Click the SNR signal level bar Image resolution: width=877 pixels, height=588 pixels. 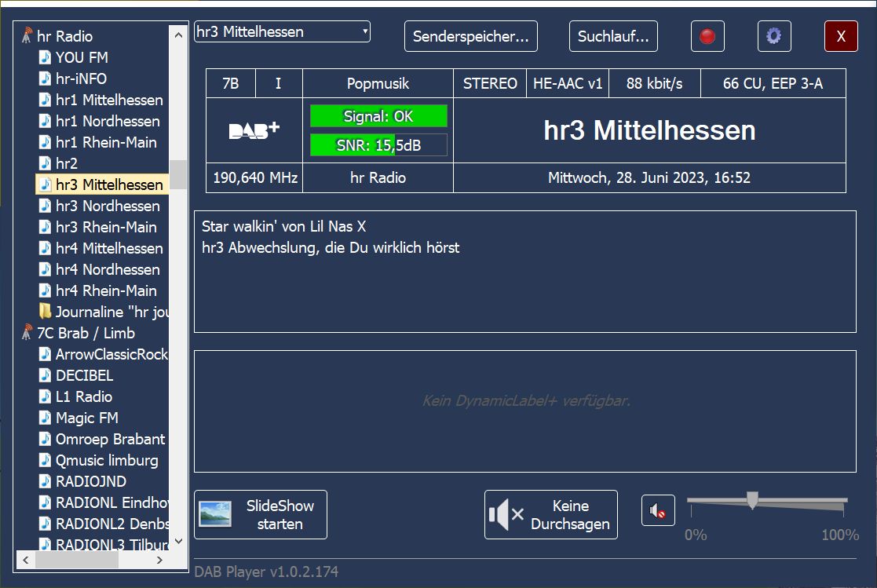tap(378, 145)
